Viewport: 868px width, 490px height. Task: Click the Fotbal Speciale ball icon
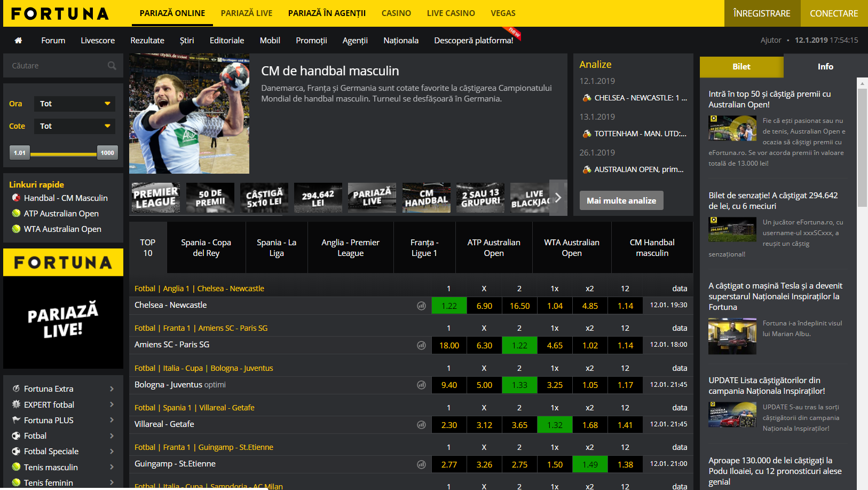coord(16,451)
